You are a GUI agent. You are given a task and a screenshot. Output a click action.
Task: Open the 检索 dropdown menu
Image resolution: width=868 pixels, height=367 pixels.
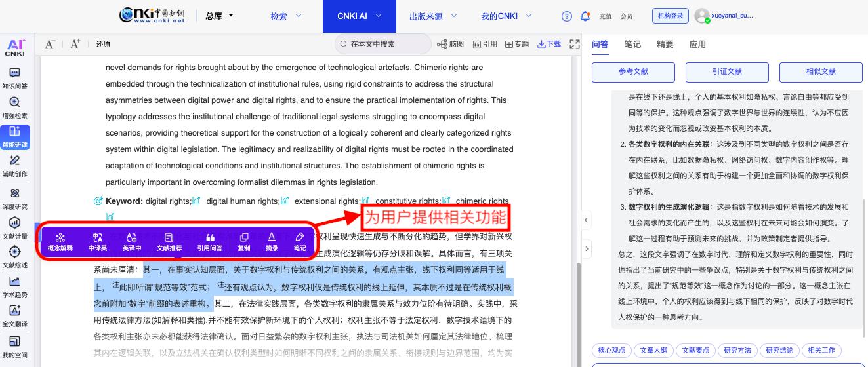tap(286, 16)
